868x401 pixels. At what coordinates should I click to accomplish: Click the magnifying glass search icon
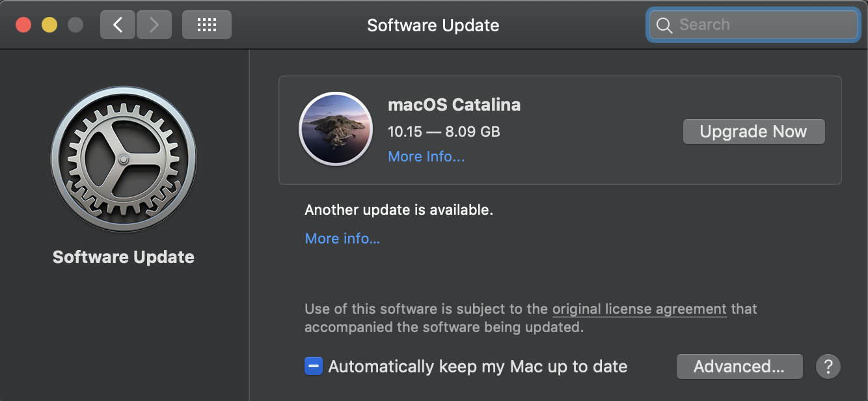[x=664, y=25]
